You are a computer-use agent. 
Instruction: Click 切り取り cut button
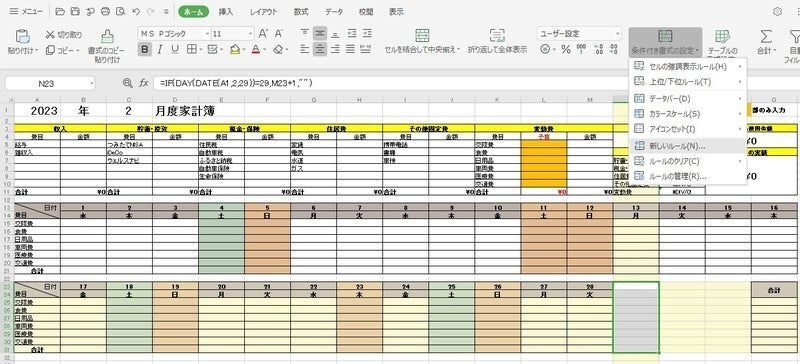(x=64, y=35)
